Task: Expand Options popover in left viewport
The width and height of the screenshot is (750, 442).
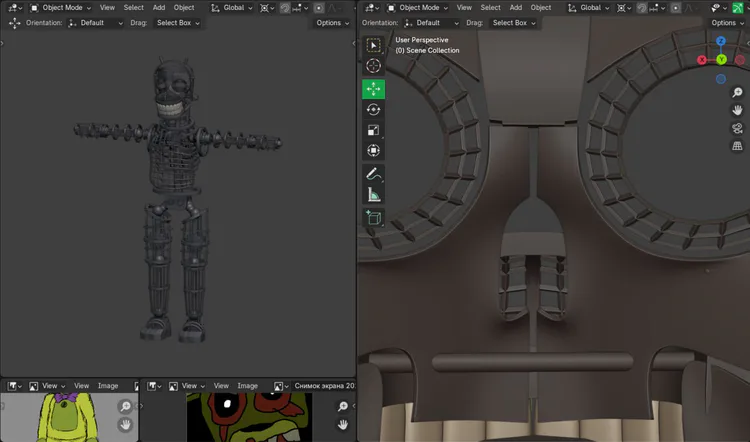Action: [x=332, y=23]
